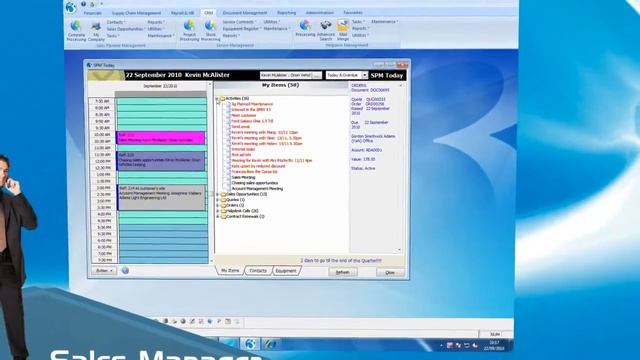
Task: Launch the Mail Merge tool
Action: (343, 30)
